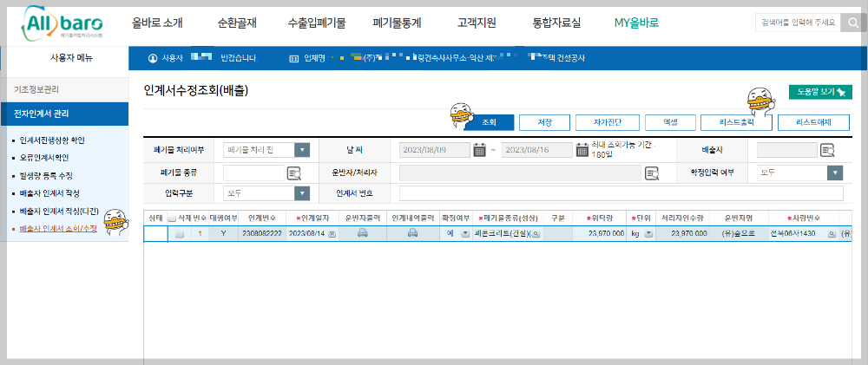Open 발생량 등록 수정 link
Viewport: 868px width, 365px height.
tap(46, 175)
